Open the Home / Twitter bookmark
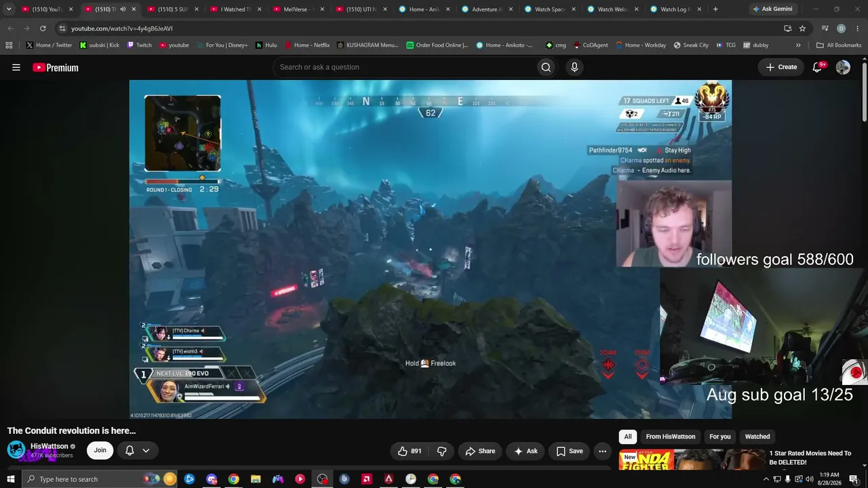This screenshot has width=868, height=488. coord(49,45)
